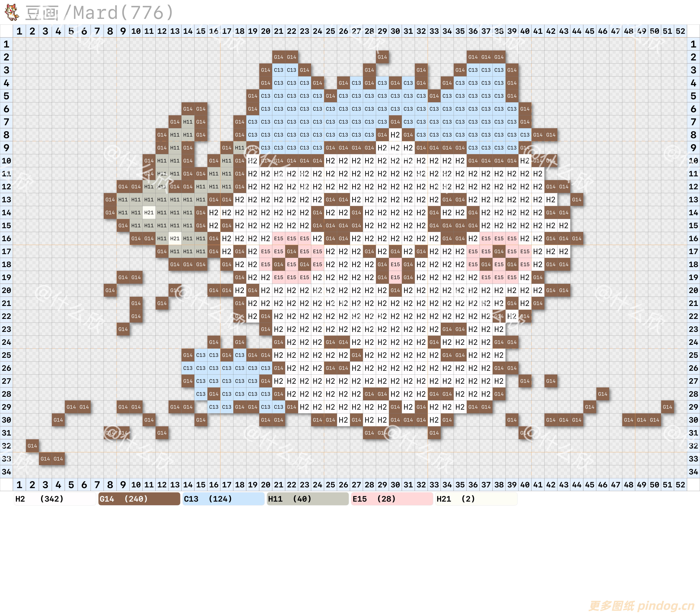Click the only H2 cell in row 8

tap(395, 135)
